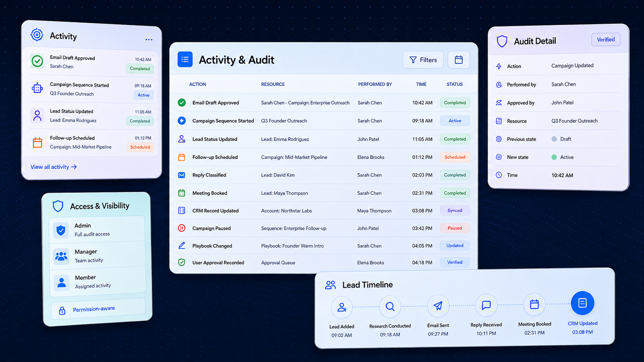
Task: Click the CRM Record Updated row icon
Action: 182,210
